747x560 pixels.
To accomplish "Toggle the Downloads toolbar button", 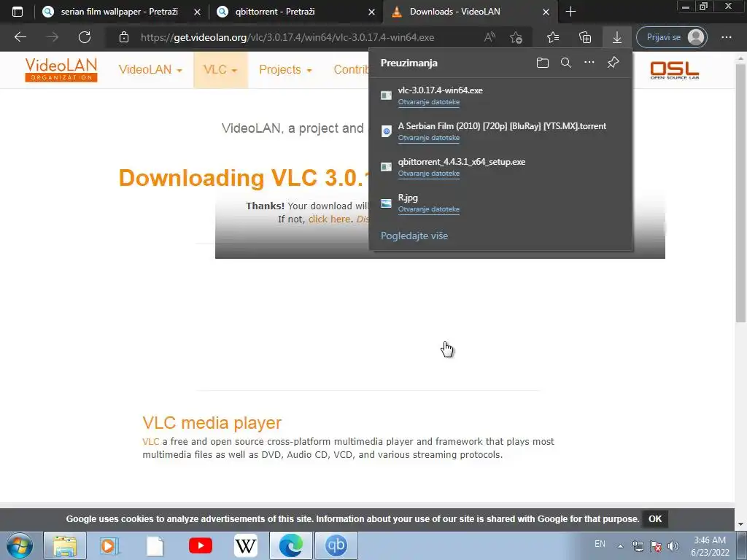I will pos(617,37).
